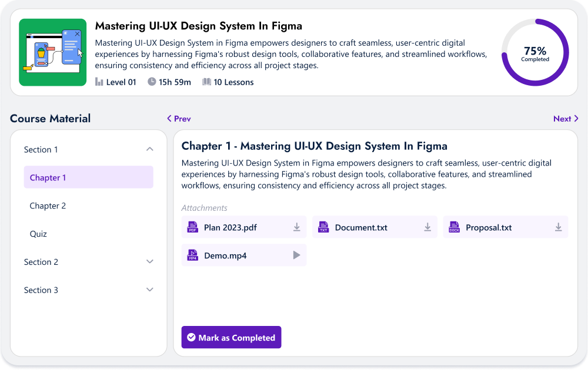The width and height of the screenshot is (588, 370).
Task: Expand Section 2 chevron
Action: pos(149,262)
